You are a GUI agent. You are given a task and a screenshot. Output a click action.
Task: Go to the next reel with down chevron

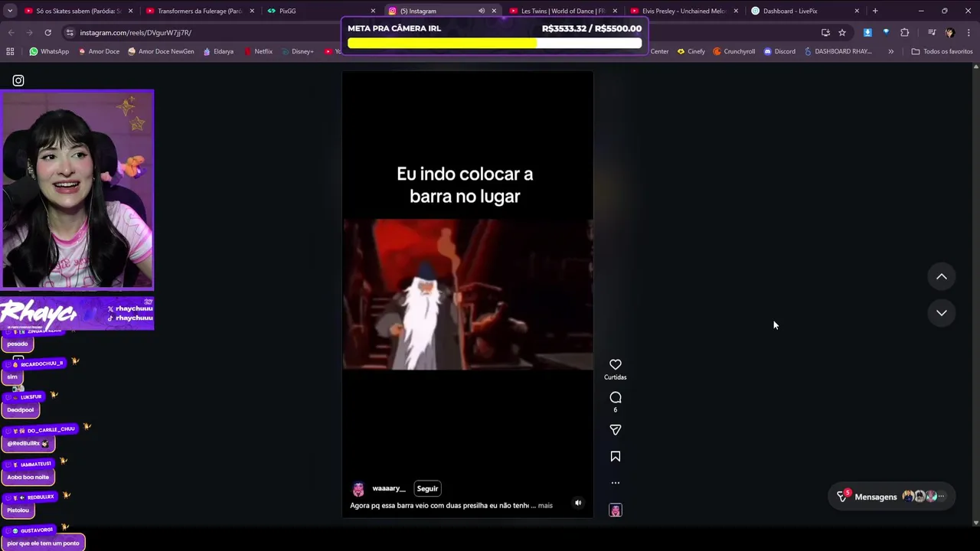tap(942, 313)
